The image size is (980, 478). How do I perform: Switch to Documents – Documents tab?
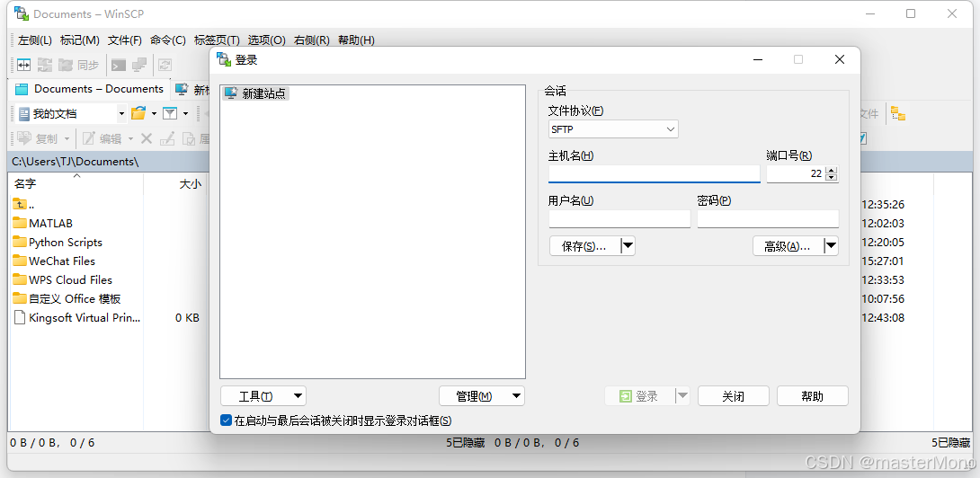pyautogui.click(x=89, y=89)
